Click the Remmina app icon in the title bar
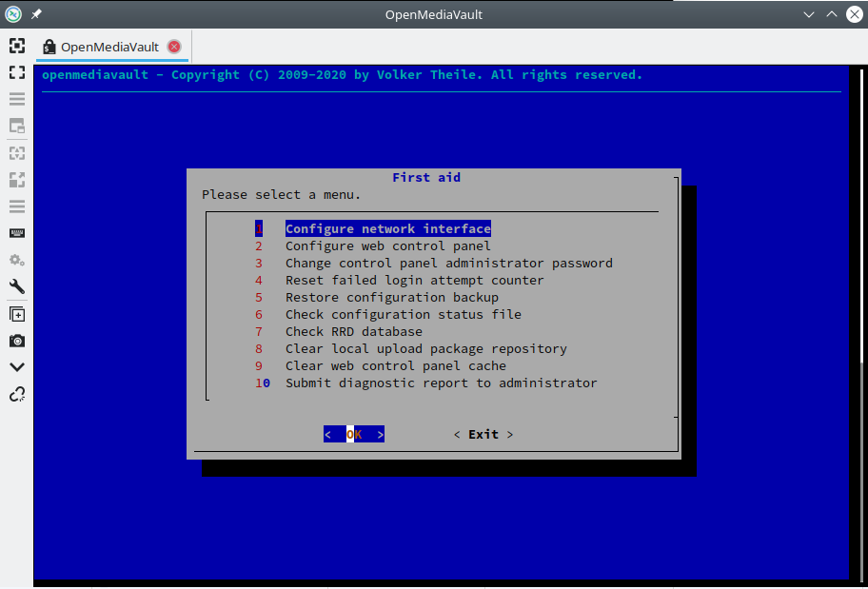This screenshot has height=589, width=868. [x=13, y=14]
